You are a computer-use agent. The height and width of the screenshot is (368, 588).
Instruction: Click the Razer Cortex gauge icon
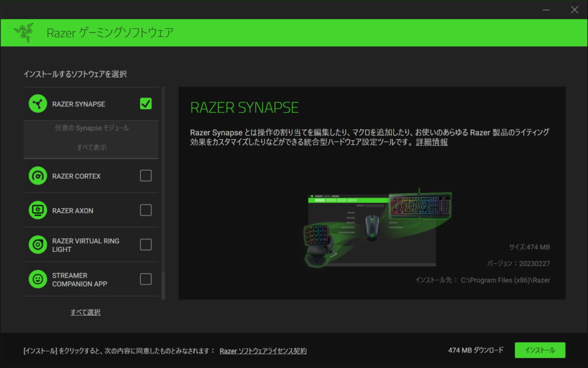(x=37, y=176)
